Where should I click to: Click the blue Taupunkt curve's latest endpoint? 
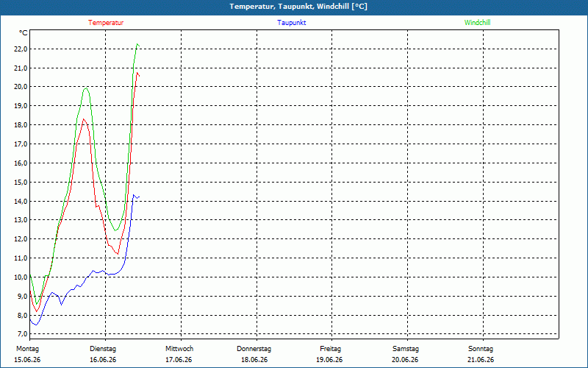[139, 197]
